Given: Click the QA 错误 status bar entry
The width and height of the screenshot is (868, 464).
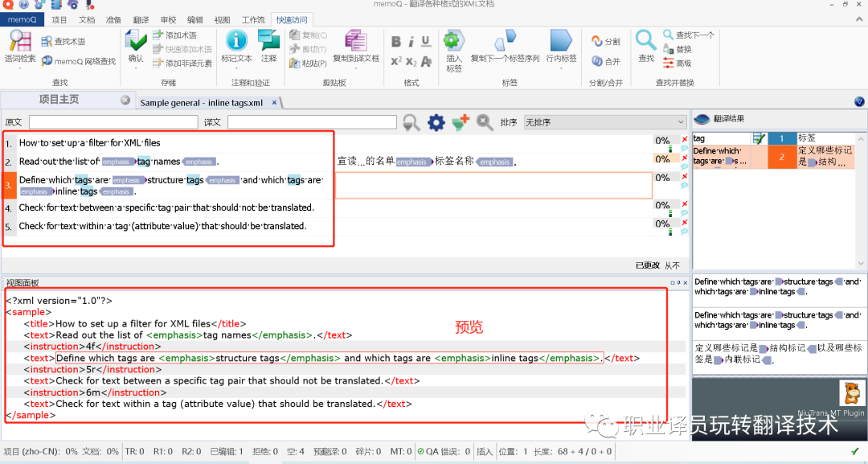Looking at the screenshot, I should coord(444,452).
